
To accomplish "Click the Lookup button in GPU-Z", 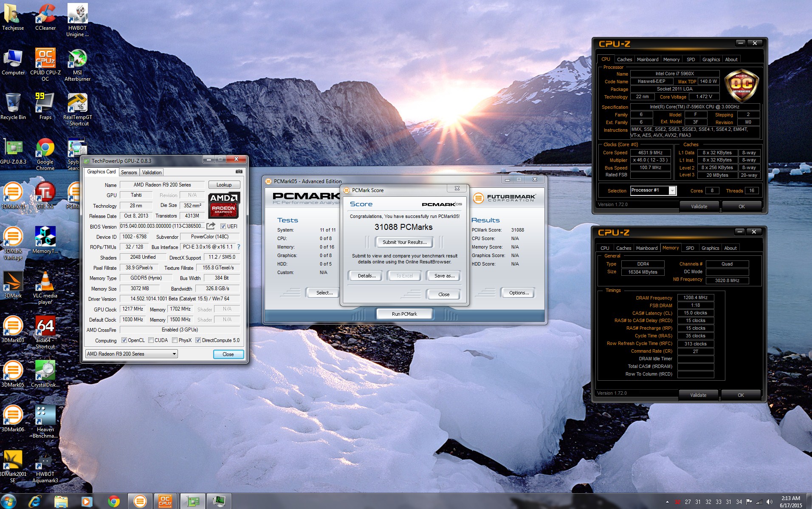I will coord(224,185).
